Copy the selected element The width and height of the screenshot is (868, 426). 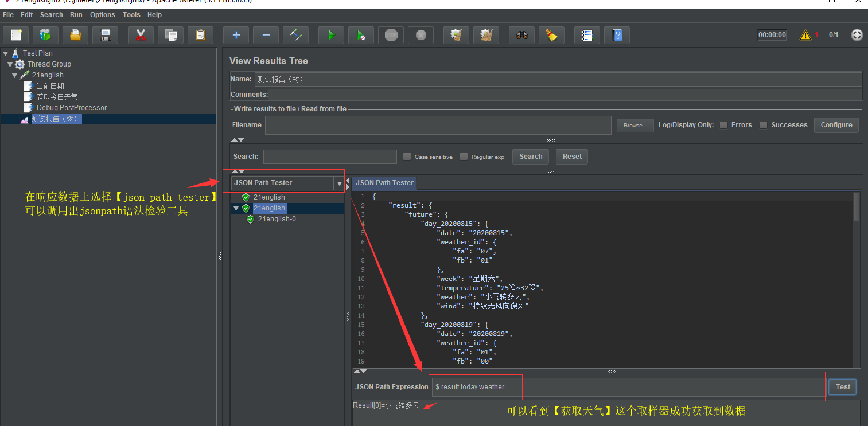click(x=170, y=35)
